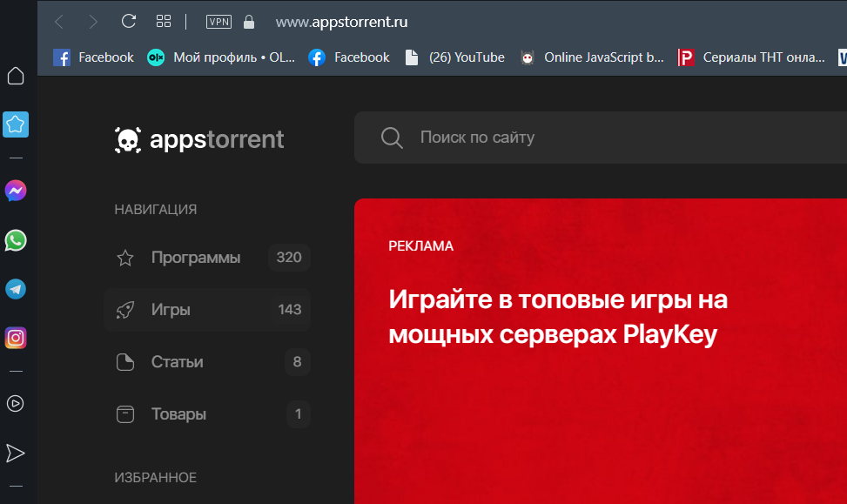
Task: Click the appstorrent site name text
Action: [x=217, y=139]
